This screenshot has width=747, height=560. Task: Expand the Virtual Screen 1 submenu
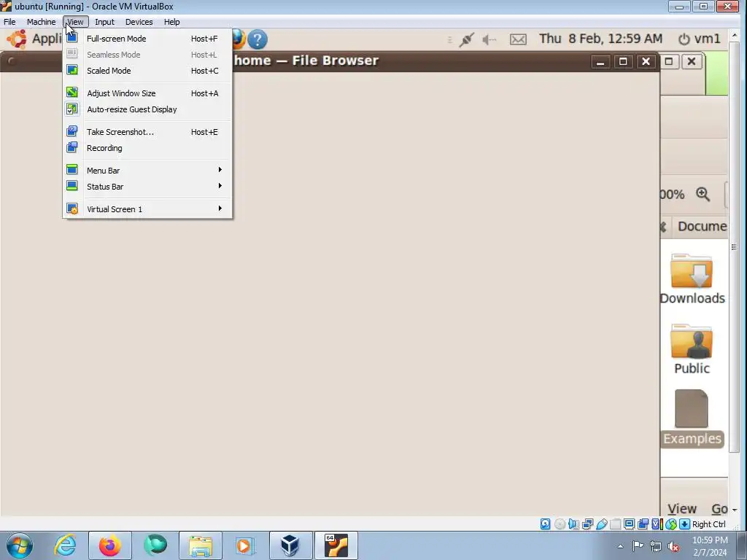(147, 209)
